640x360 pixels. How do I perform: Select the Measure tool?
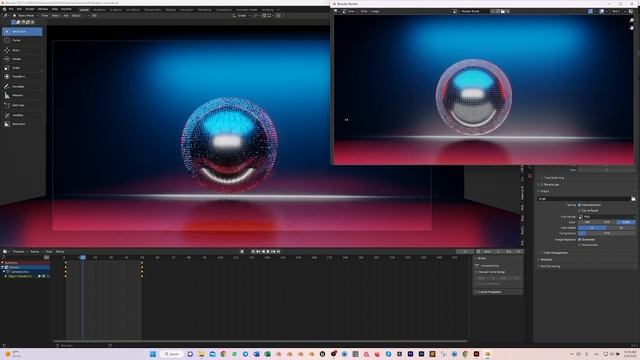[x=22, y=95]
